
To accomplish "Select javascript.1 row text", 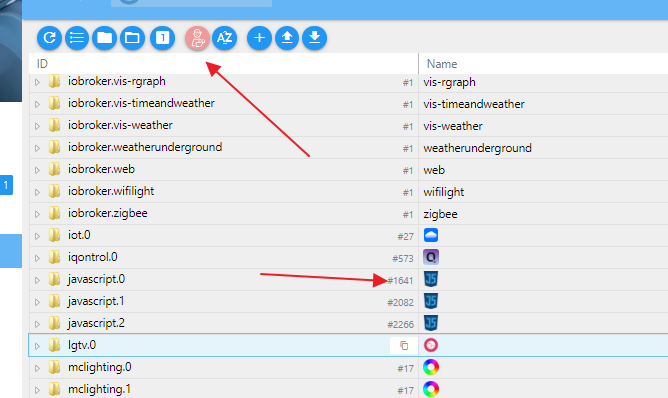I will (x=96, y=301).
